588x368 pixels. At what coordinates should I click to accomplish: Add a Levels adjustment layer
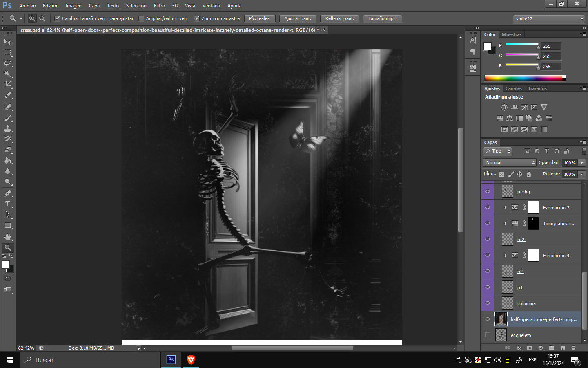(x=514, y=107)
